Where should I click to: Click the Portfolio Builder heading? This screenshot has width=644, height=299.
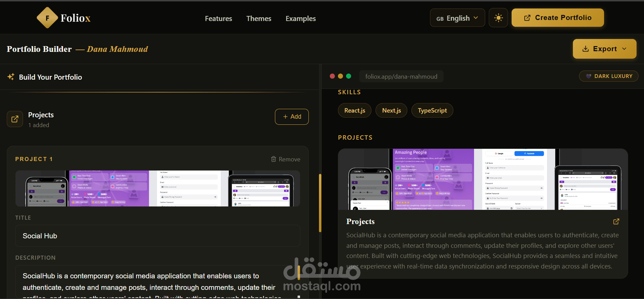39,49
